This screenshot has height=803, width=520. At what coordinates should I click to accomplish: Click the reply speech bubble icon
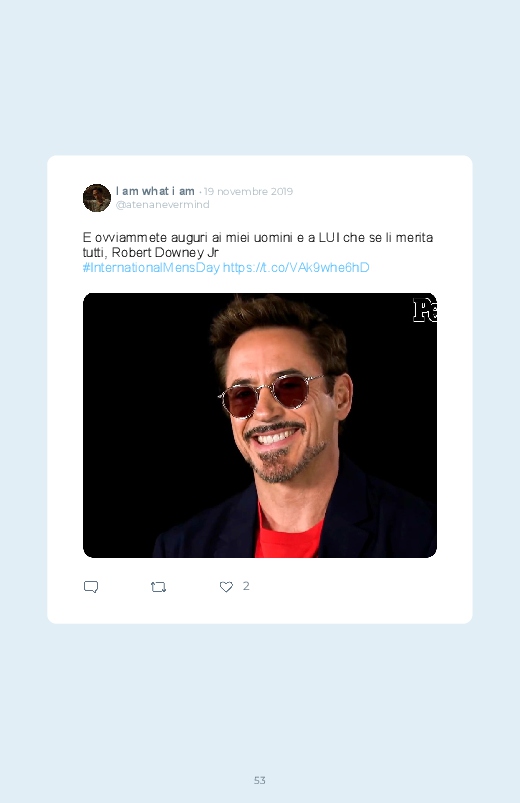tap(91, 587)
